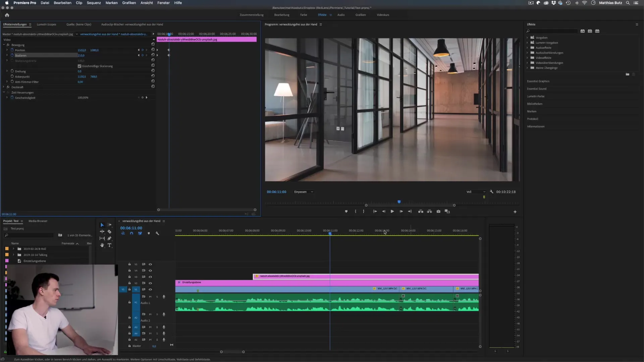Toggle Drehung animation stopwatch
644x362 pixels.
pyautogui.click(x=12, y=71)
